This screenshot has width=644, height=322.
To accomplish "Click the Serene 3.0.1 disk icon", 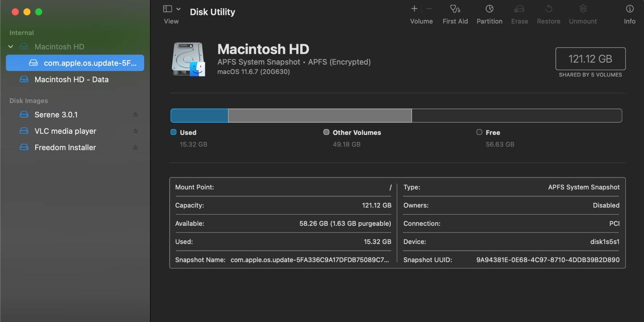I will tap(24, 115).
